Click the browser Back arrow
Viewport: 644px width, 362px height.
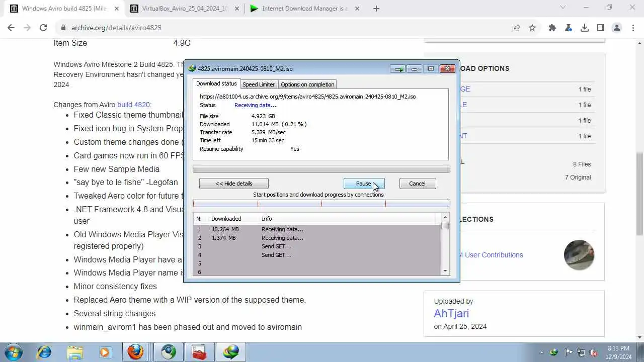tap(11, 28)
